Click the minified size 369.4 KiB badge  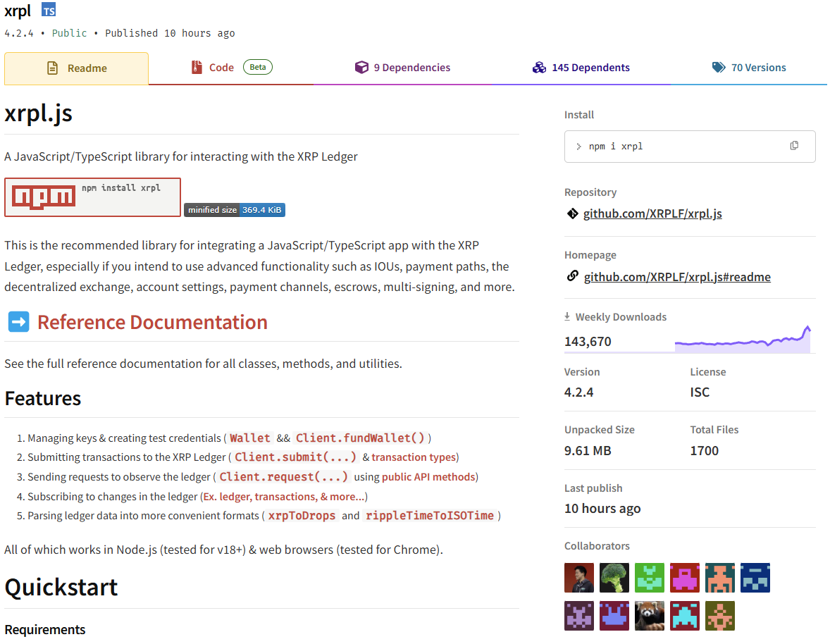[235, 210]
